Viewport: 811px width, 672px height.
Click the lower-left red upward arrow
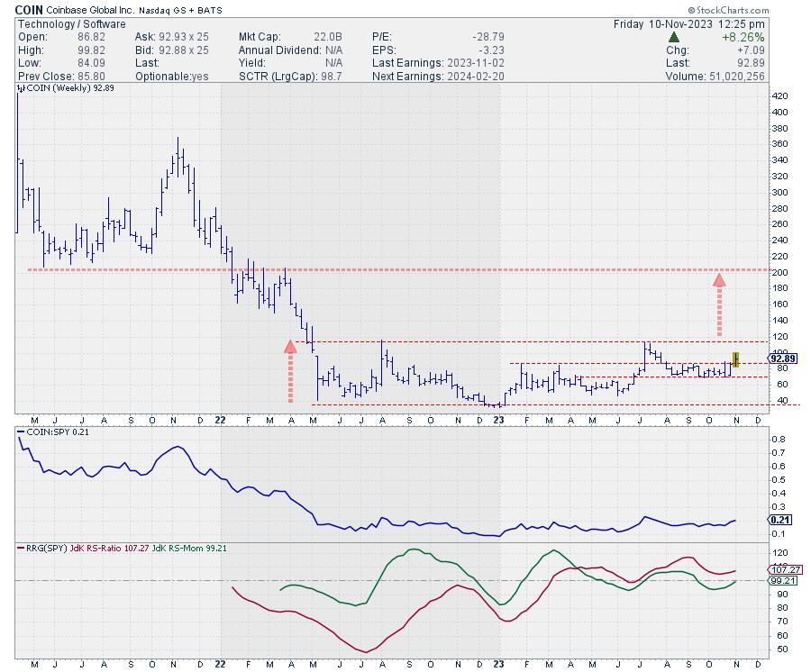[290, 369]
